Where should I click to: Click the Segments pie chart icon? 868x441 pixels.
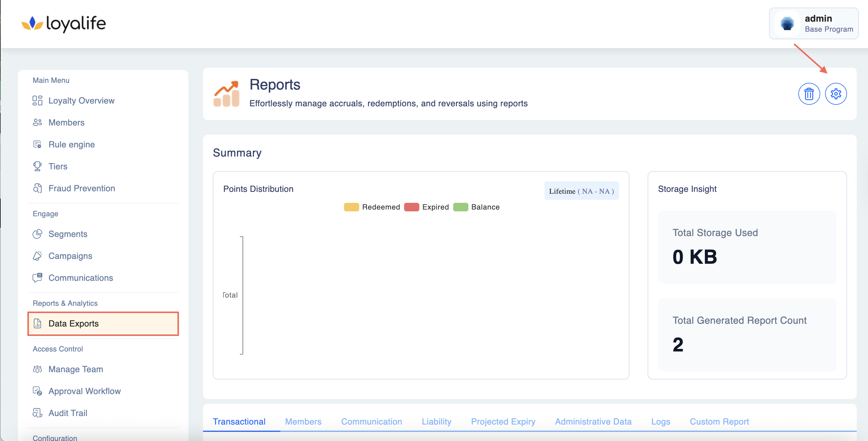(37, 234)
